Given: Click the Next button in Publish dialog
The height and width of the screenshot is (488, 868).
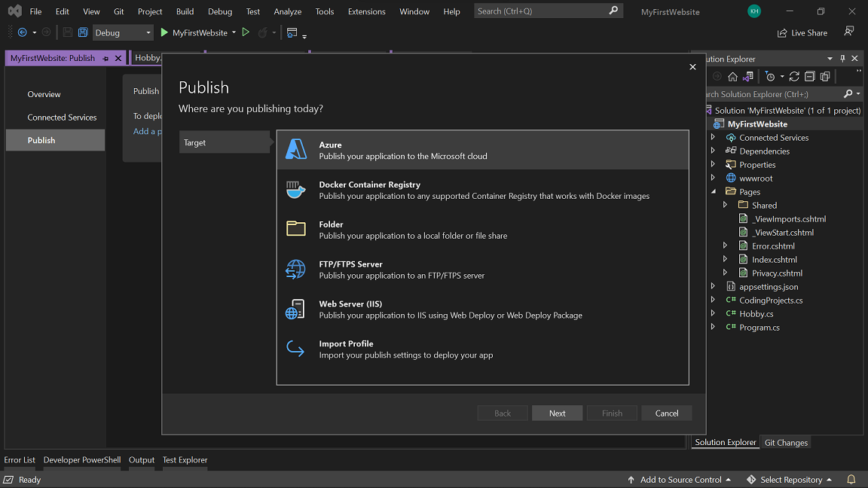Looking at the screenshot, I should click(x=557, y=413).
